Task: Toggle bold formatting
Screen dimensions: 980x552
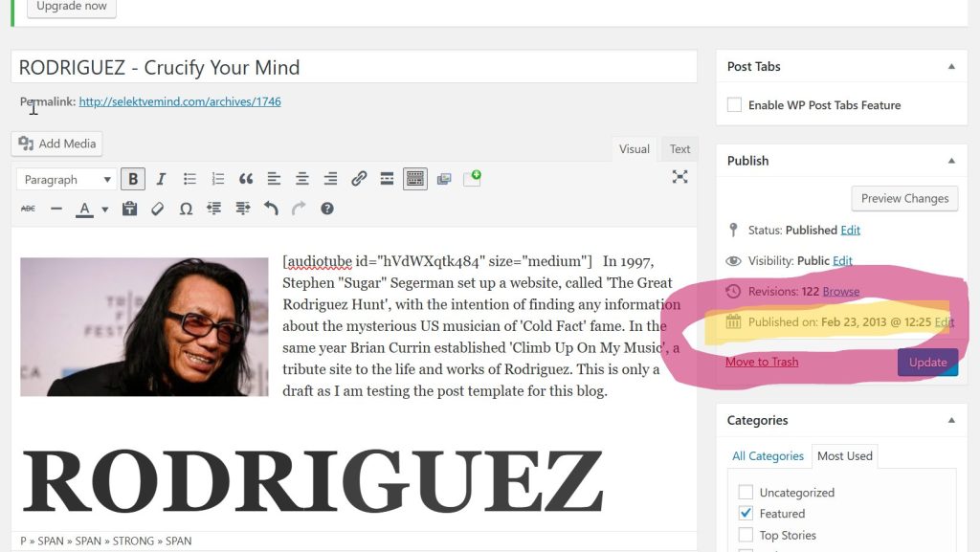Action: coord(133,179)
